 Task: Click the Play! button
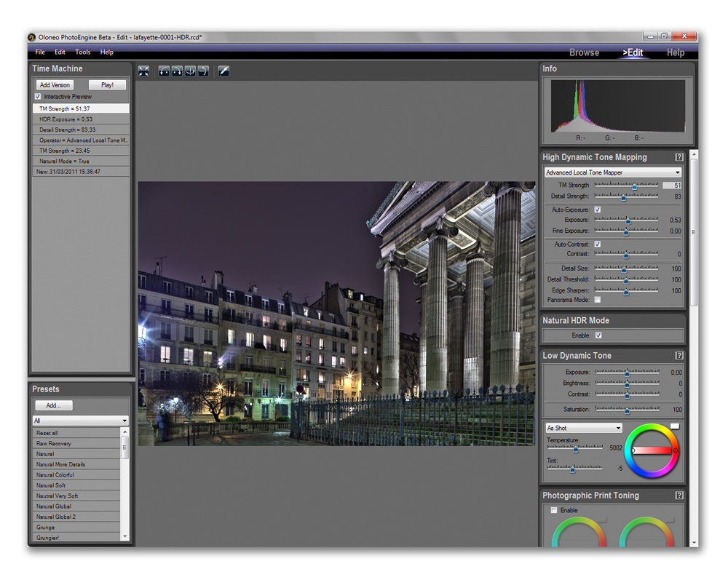107,85
